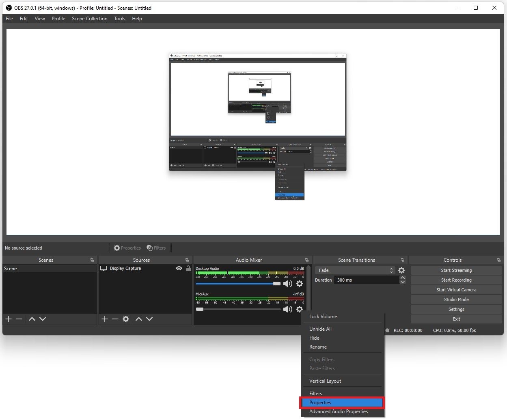Undock the Sources panel
This screenshot has height=420, width=507.
tap(187, 260)
